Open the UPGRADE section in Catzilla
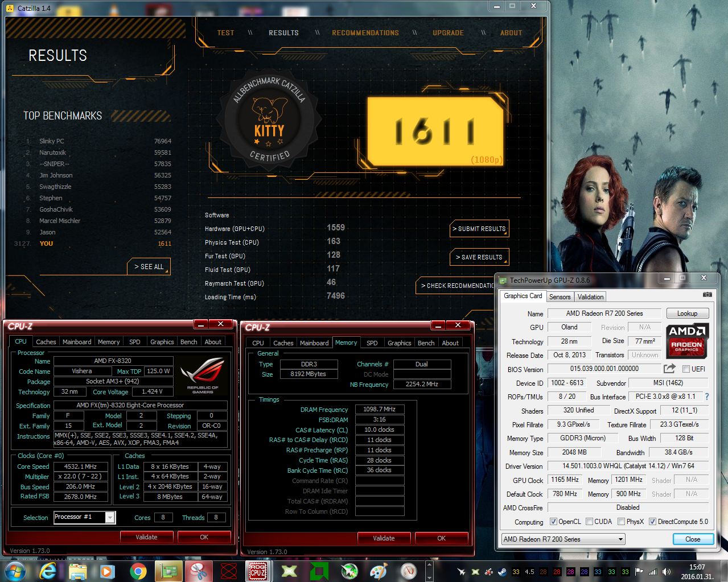Viewport: 728px width, 582px height. pyautogui.click(x=448, y=32)
